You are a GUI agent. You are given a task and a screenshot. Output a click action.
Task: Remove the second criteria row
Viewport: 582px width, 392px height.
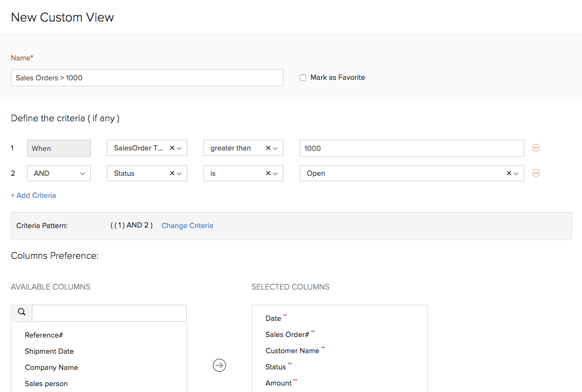(536, 173)
